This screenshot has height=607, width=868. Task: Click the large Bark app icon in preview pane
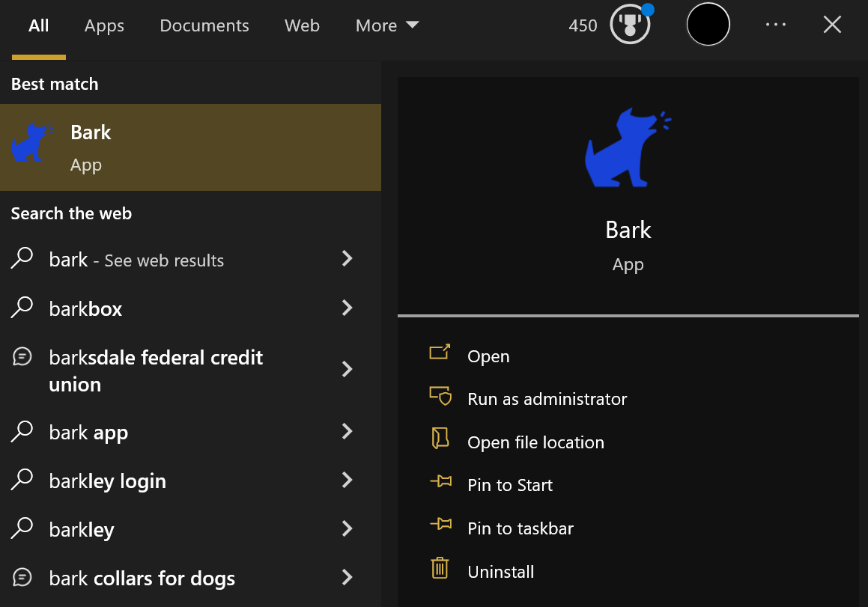(x=628, y=146)
